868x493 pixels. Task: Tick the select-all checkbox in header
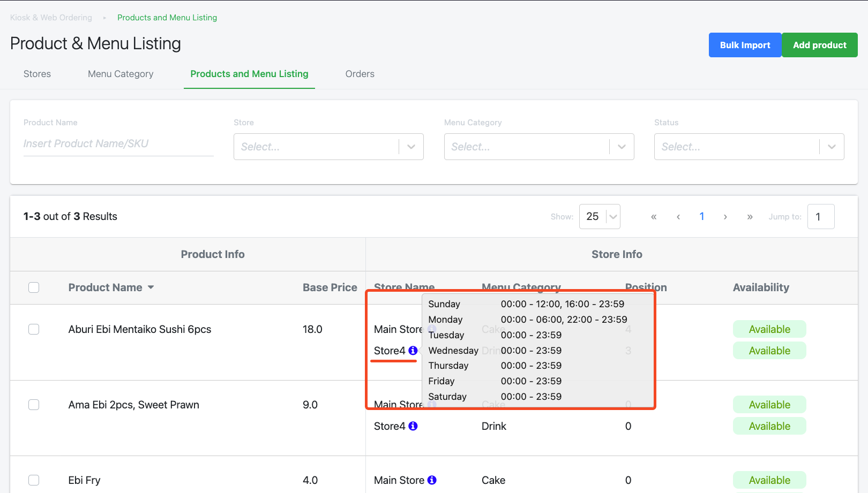tap(34, 287)
